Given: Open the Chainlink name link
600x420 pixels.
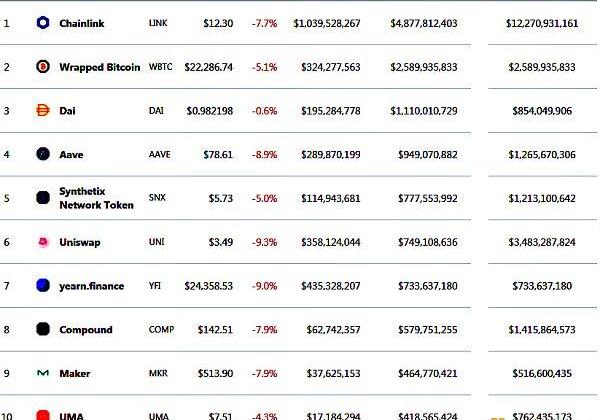Looking at the screenshot, I should point(82,23).
